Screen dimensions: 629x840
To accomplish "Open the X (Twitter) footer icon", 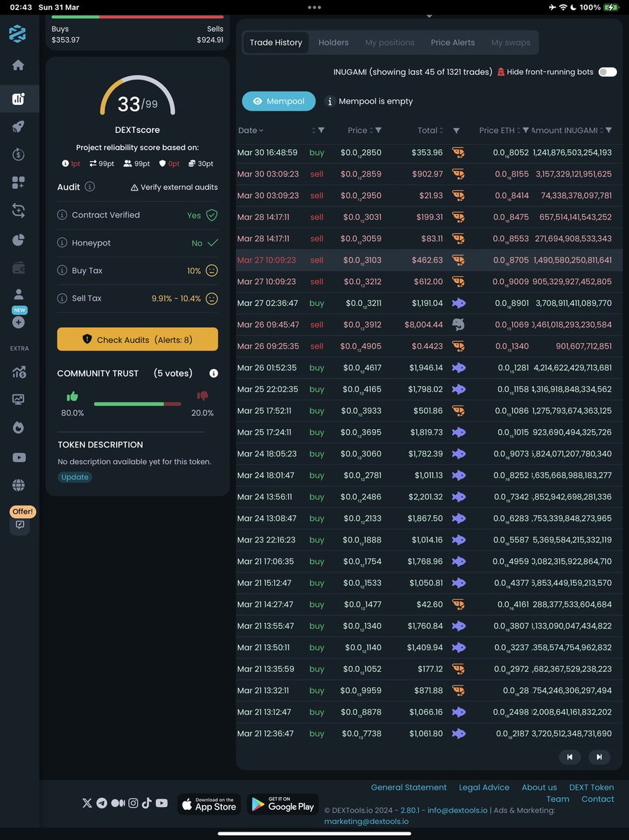I will pos(87,803).
